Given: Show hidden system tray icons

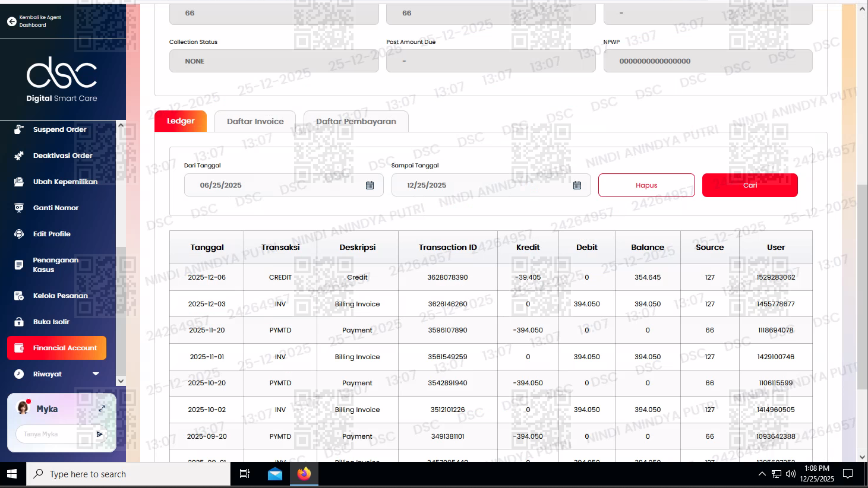Looking at the screenshot, I should coord(762,474).
